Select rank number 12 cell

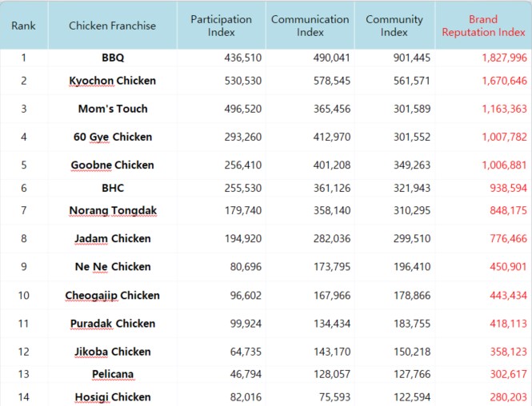click(23, 352)
